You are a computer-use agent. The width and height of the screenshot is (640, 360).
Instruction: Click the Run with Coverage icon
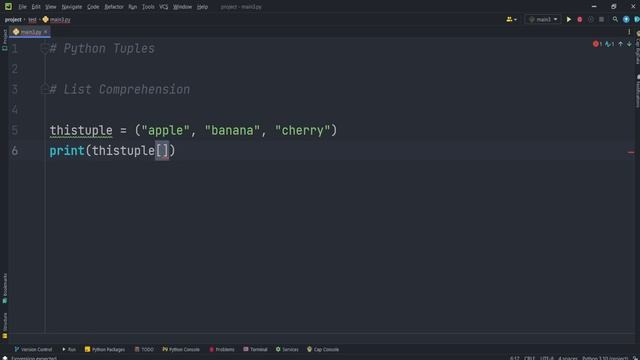coord(591,19)
